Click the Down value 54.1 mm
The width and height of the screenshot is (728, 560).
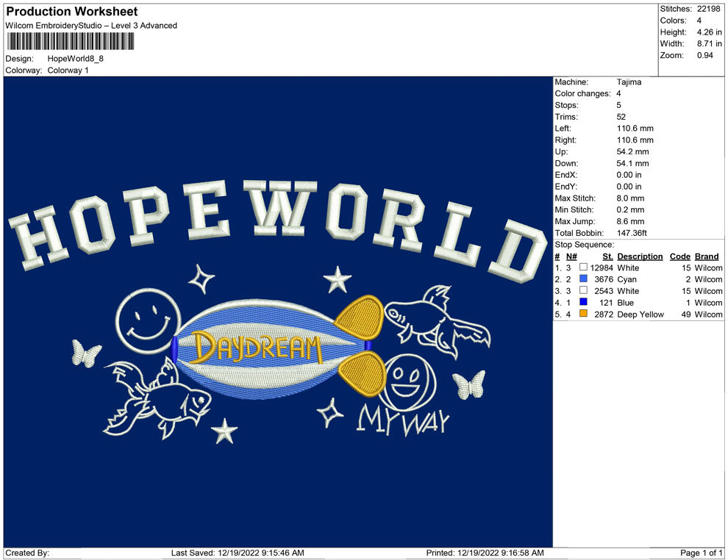tap(632, 163)
